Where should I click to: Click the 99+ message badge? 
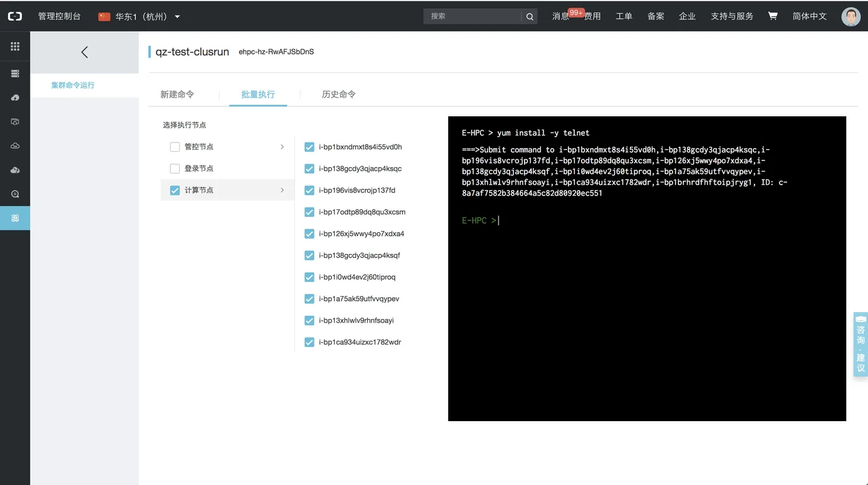pos(576,12)
